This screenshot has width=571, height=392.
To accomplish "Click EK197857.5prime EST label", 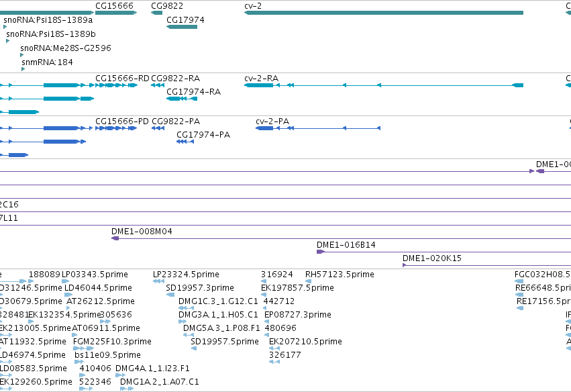I will pyautogui.click(x=297, y=288).
